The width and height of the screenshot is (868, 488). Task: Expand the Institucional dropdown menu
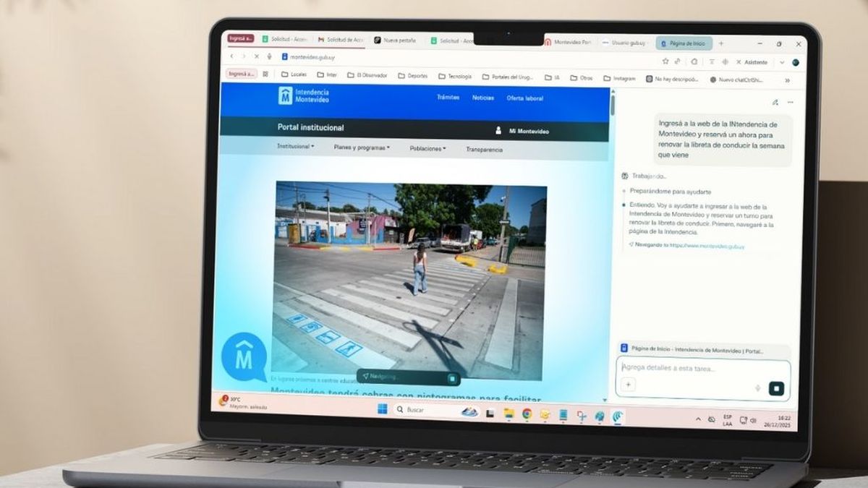coord(295,147)
